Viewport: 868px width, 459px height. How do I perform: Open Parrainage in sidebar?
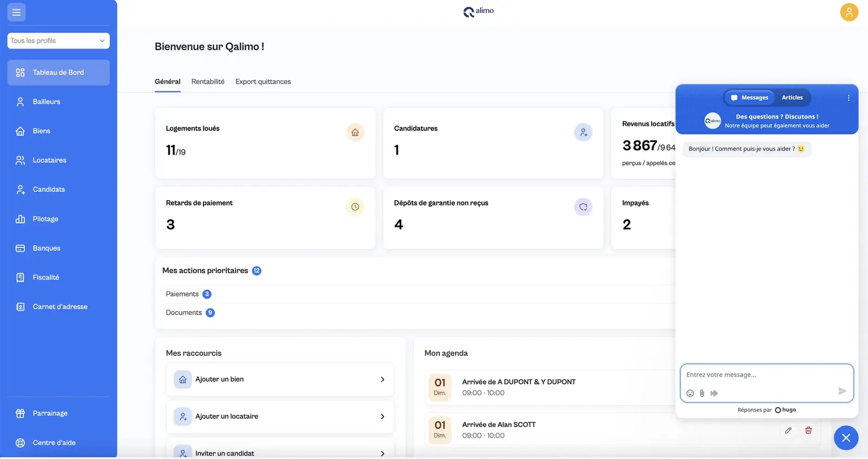[x=59, y=413]
